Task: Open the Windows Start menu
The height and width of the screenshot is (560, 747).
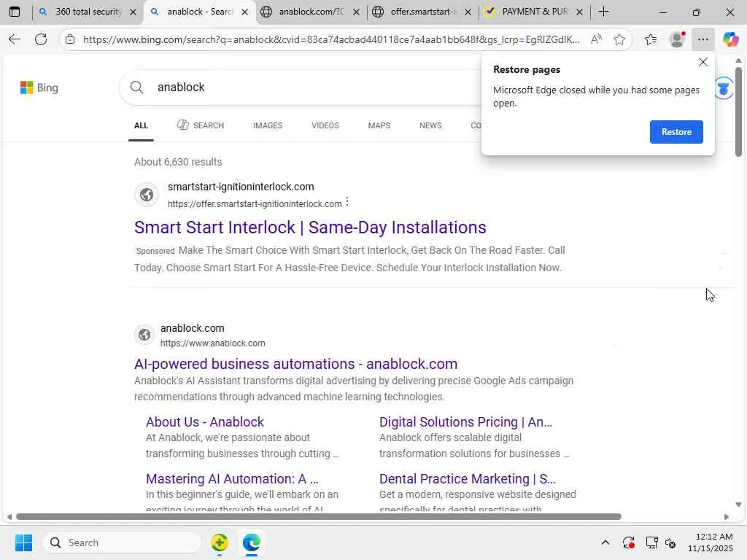Action: pyautogui.click(x=23, y=542)
